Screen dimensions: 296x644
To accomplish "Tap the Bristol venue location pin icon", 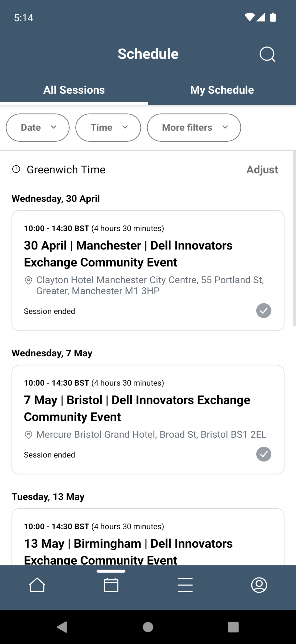I will click(28, 435).
